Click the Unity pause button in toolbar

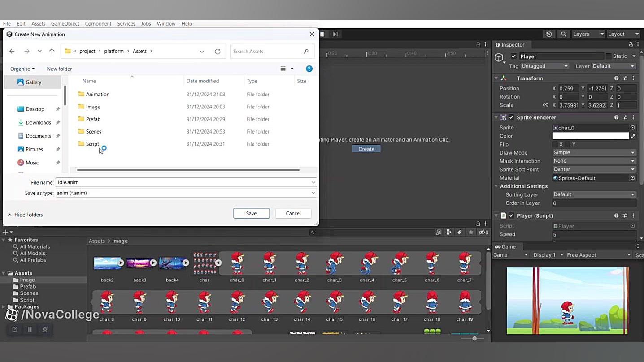322,34
